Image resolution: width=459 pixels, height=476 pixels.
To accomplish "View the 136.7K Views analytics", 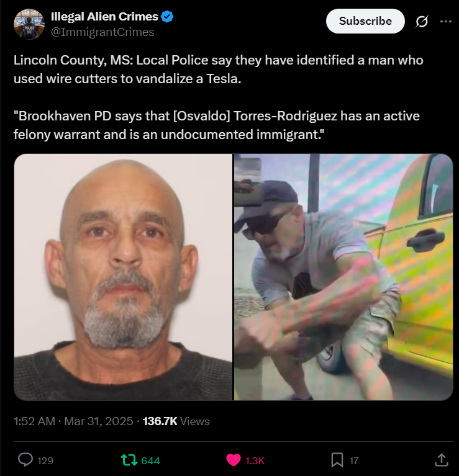I will click(x=176, y=421).
